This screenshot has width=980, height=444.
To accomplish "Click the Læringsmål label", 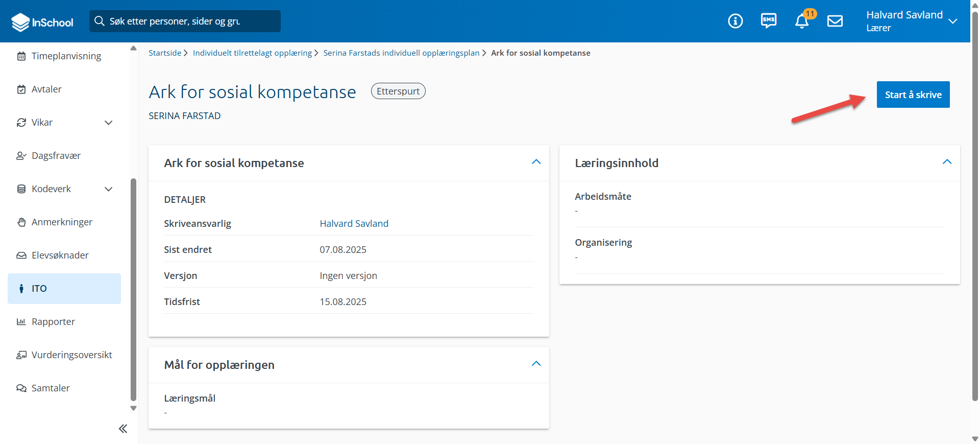I will [x=189, y=399].
